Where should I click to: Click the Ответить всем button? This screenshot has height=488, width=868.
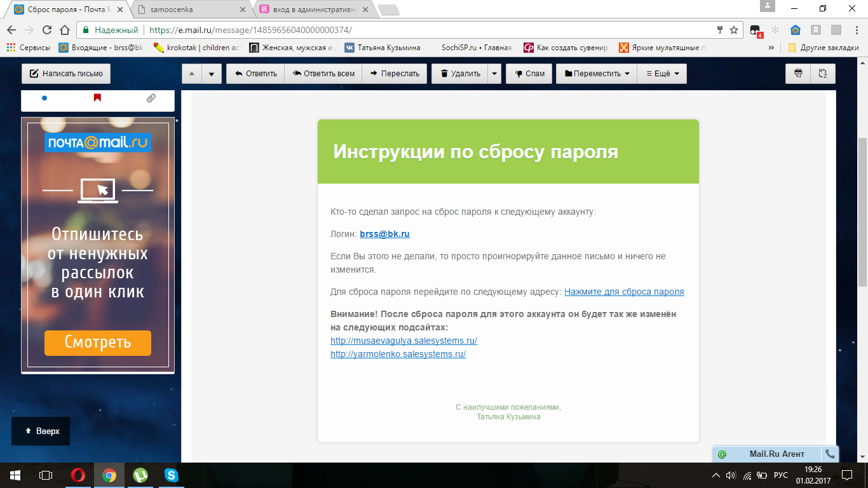(x=323, y=74)
